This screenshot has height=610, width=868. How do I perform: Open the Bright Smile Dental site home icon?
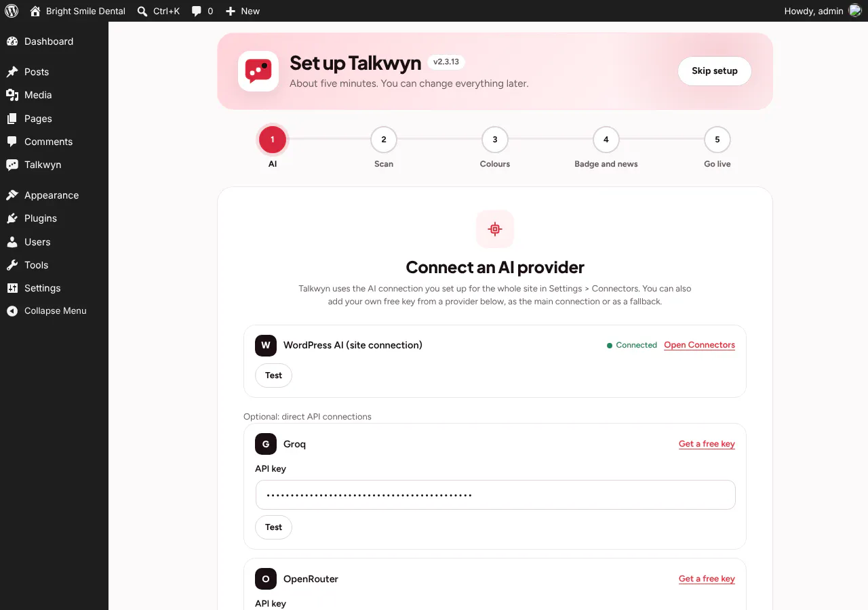point(35,11)
